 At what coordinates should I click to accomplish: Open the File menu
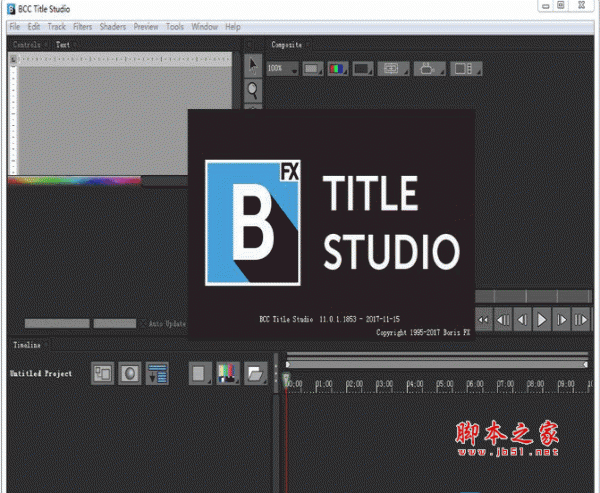coord(15,27)
